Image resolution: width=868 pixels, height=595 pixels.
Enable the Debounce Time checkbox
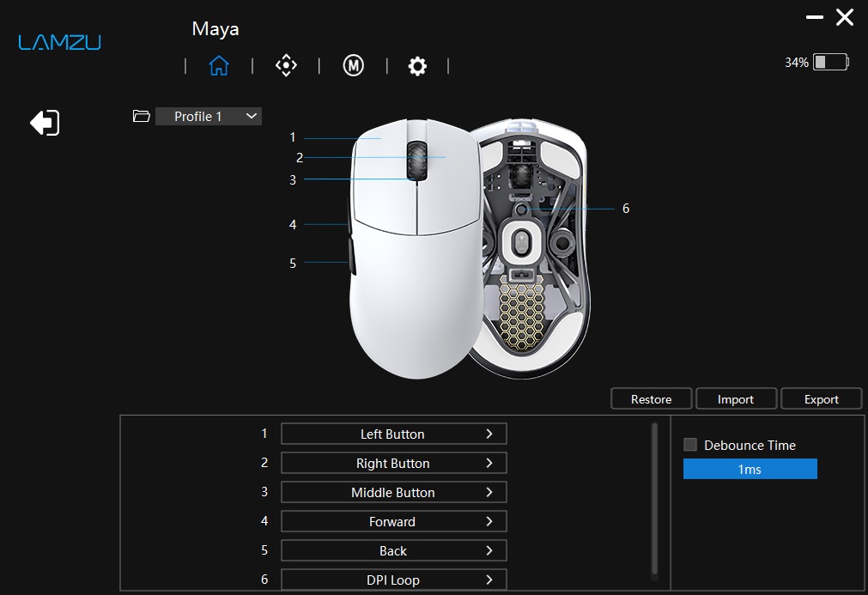click(x=689, y=445)
